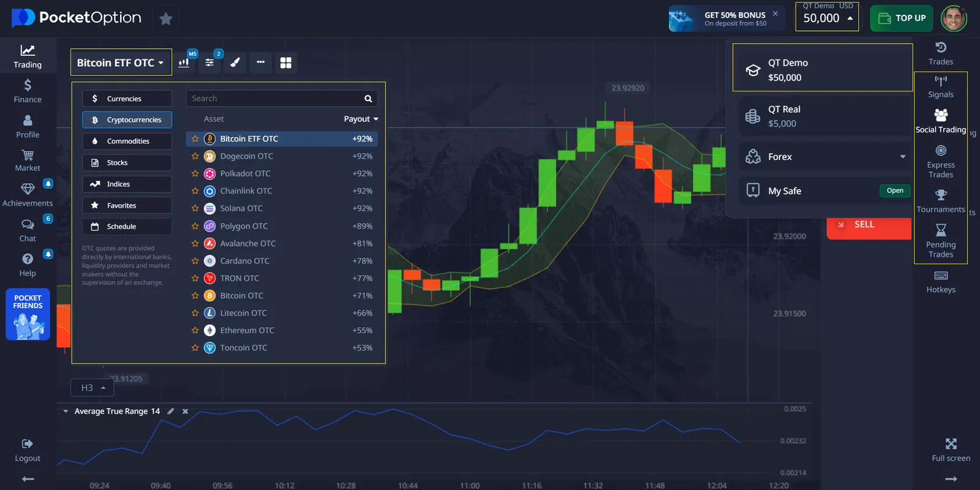
Task: Select the drawing brush tool
Action: 235,62
